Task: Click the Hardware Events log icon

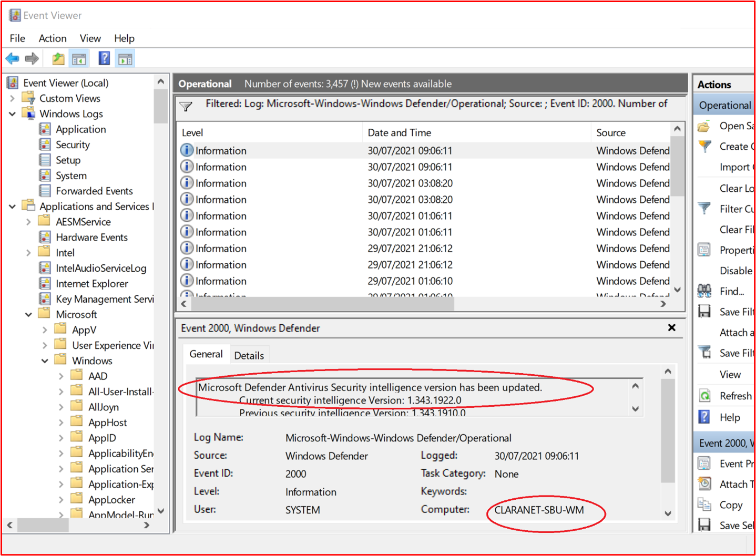Action: 45,237
